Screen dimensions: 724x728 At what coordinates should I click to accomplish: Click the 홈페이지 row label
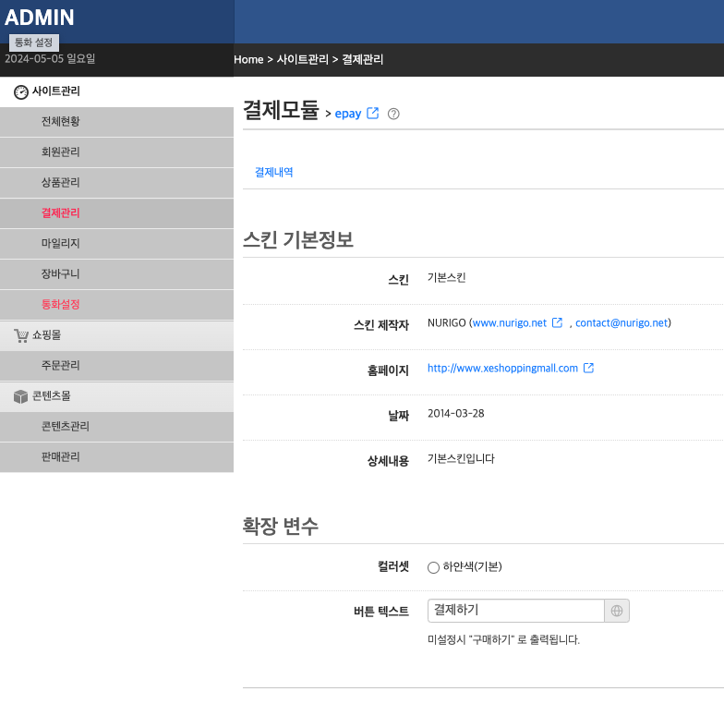pyautogui.click(x=388, y=370)
